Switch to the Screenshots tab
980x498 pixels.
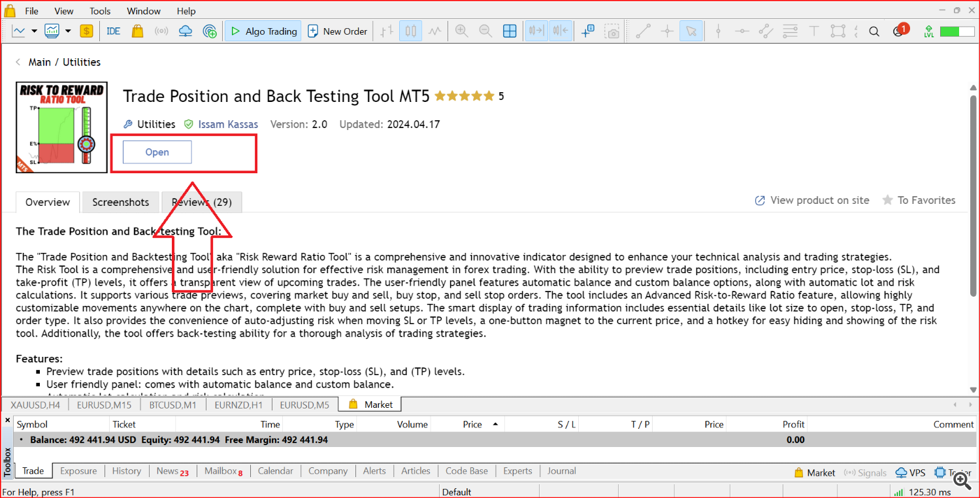(121, 202)
